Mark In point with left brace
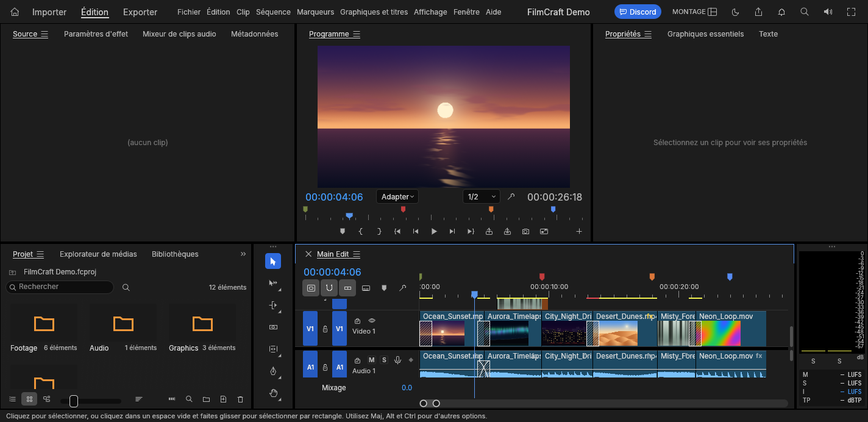868x422 pixels. [x=361, y=232]
